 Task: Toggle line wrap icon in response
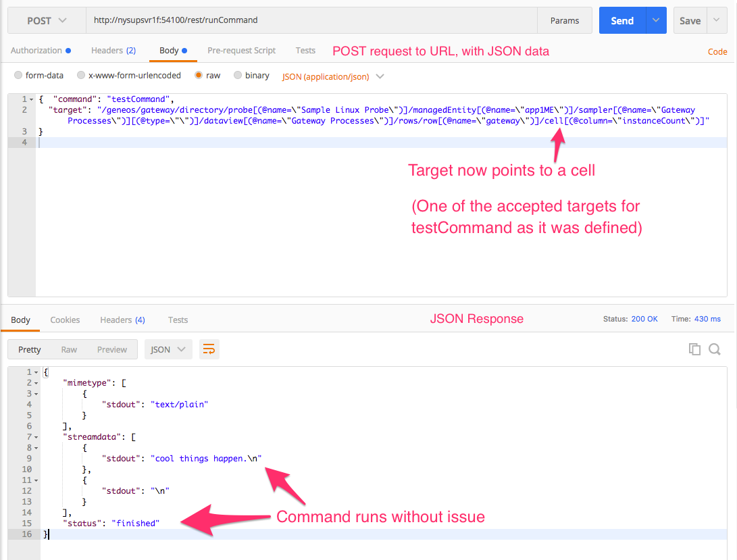[209, 349]
